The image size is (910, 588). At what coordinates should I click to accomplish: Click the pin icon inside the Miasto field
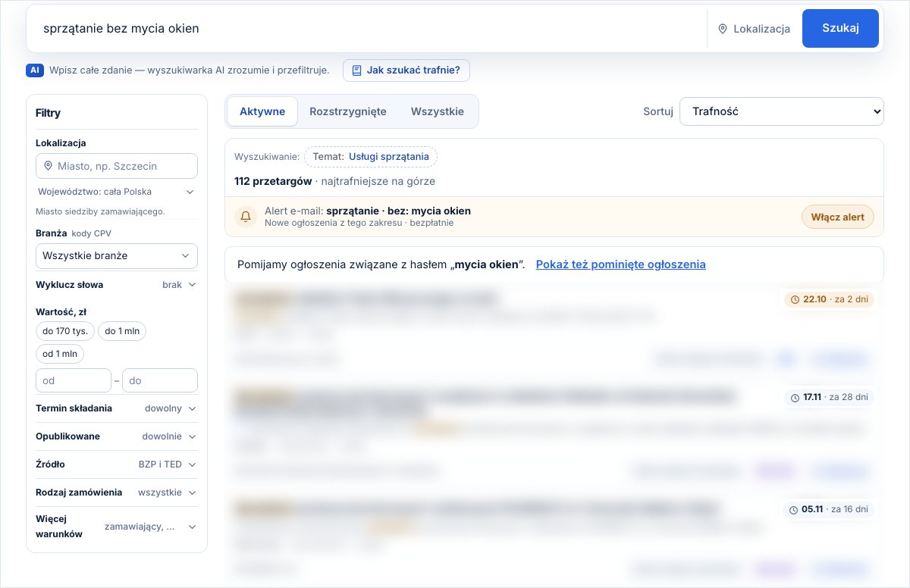tap(49, 166)
